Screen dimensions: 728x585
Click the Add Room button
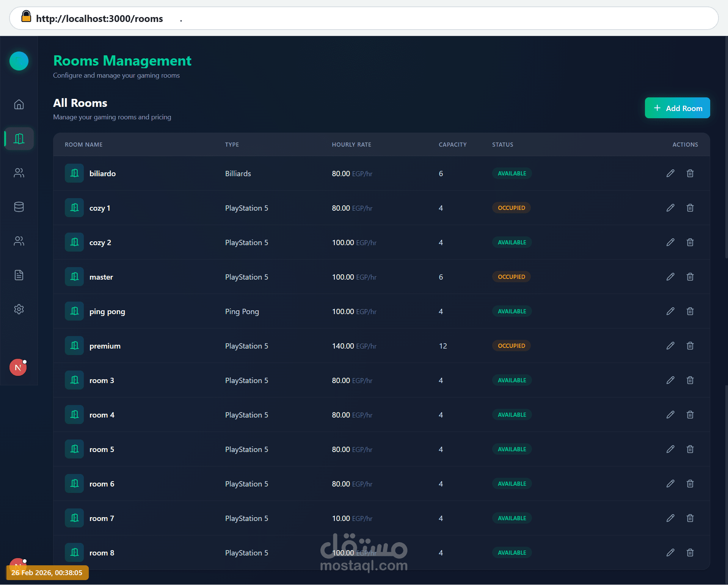click(677, 108)
